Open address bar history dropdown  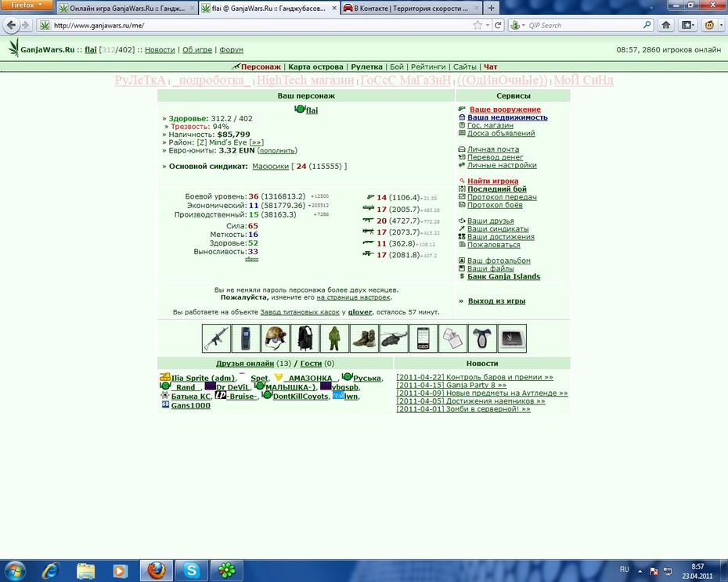tap(488, 26)
